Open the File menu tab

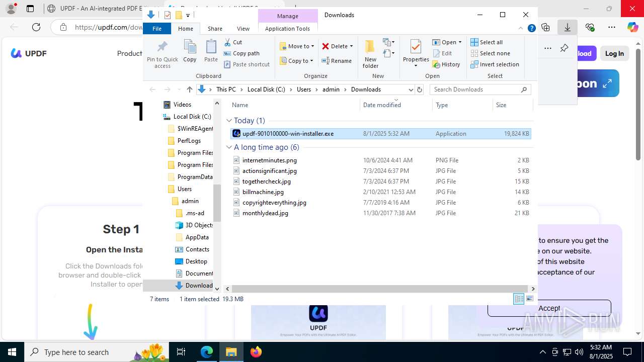click(x=157, y=29)
